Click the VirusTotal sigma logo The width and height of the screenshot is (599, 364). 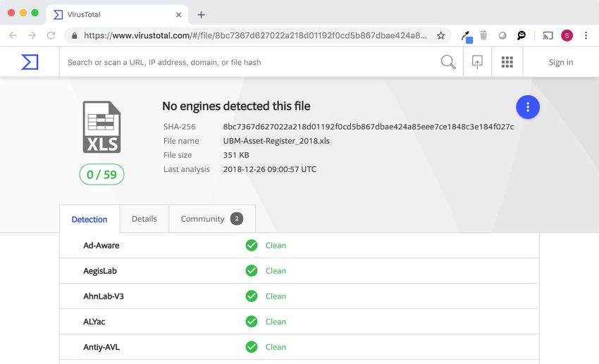[30, 62]
